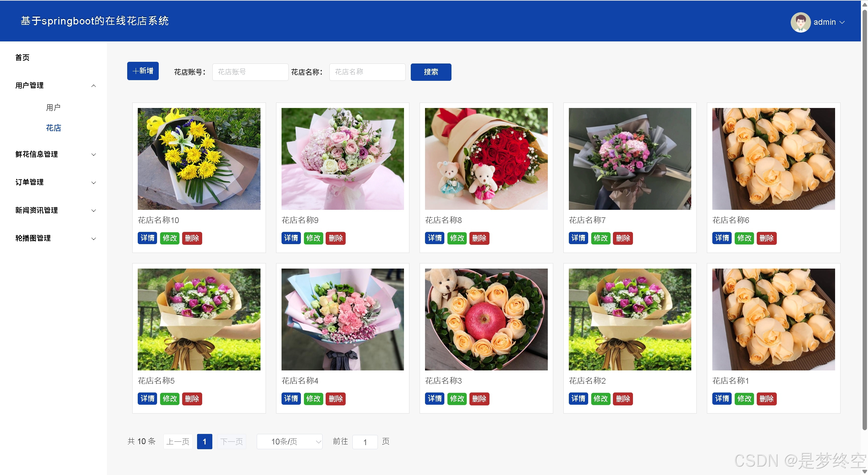Focus the 花店名称 search field
Image resolution: width=868 pixels, height=475 pixels.
coord(367,72)
